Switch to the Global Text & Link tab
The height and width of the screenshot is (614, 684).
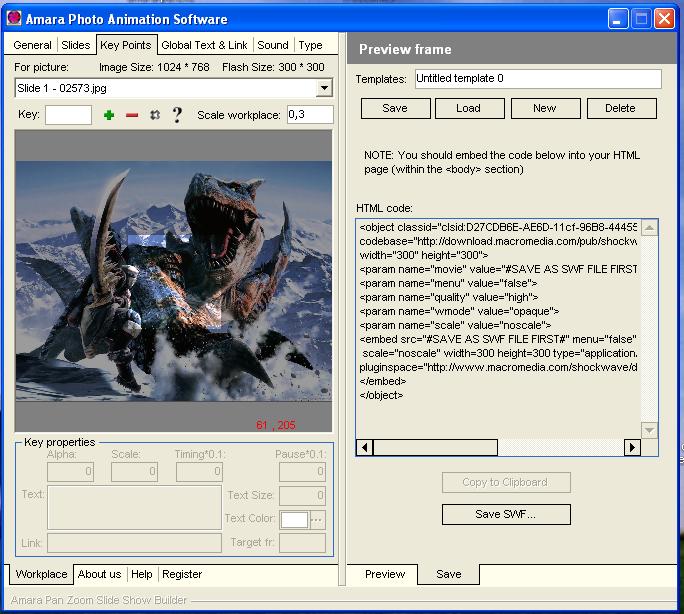(204, 45)
